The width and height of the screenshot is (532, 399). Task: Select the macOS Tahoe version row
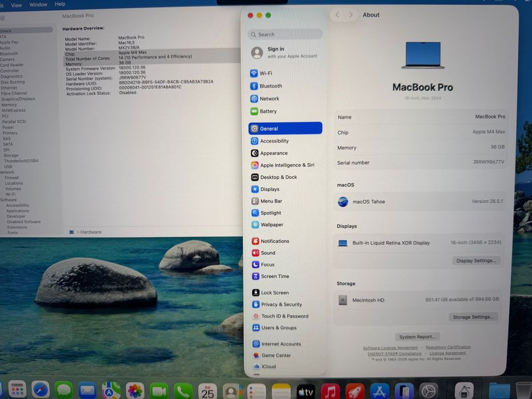pos(420,202)
